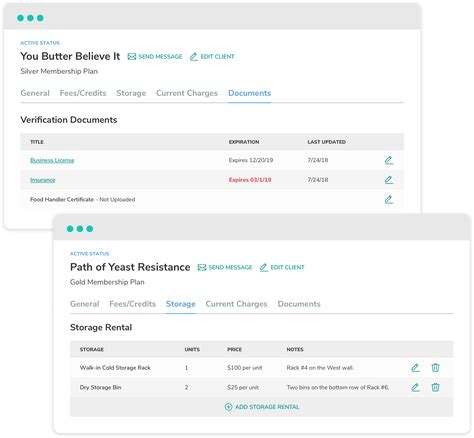
Task: Edit the Food Handler Certificate row
Action: [389, 200]
